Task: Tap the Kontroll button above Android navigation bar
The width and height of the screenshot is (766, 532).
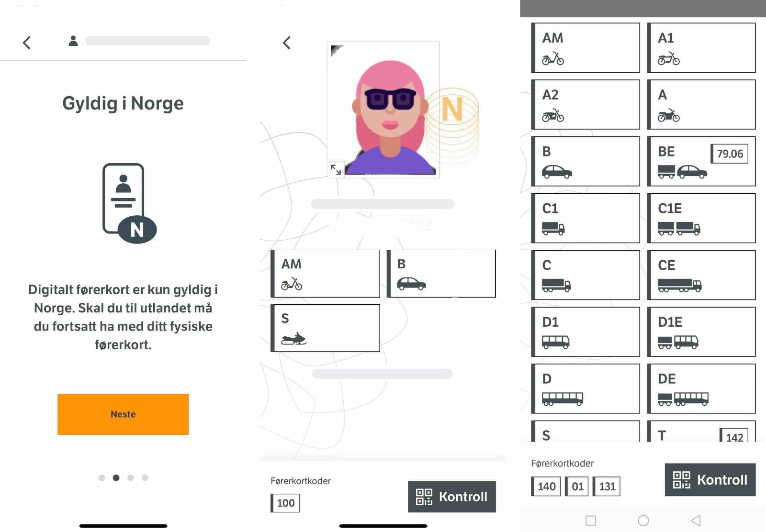Action: pyautogui.click(x=710, y=479)
